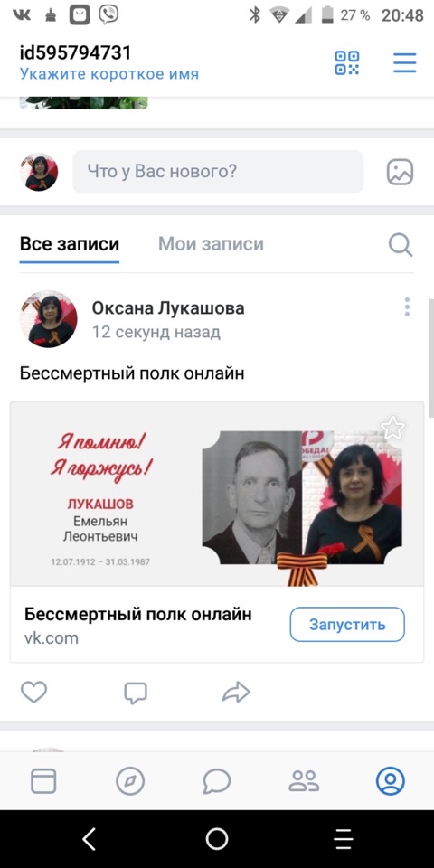Open comments on the post

click(x=136, y=693)
